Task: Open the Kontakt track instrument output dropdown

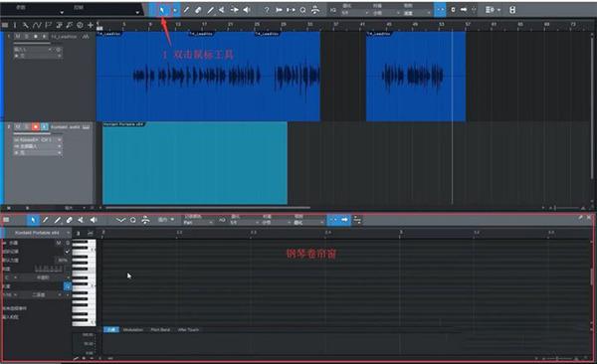Action: pyautogui.click(x=38, y=140)
